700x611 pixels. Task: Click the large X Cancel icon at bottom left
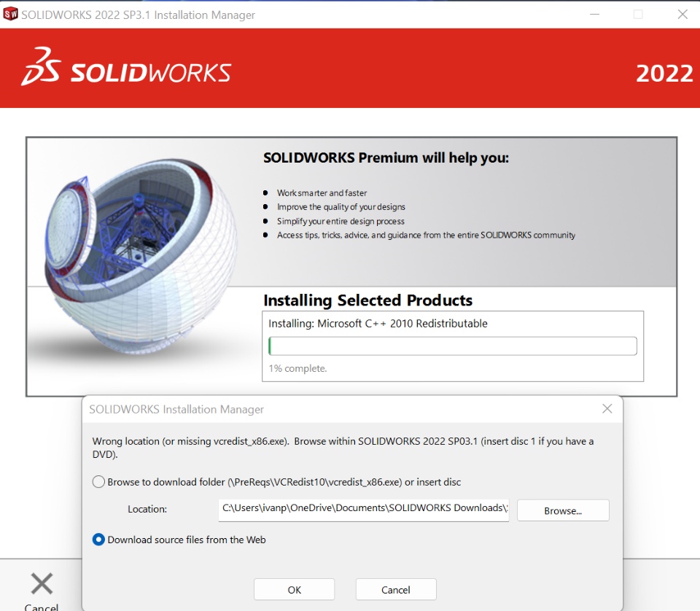[x=42, y=584]
